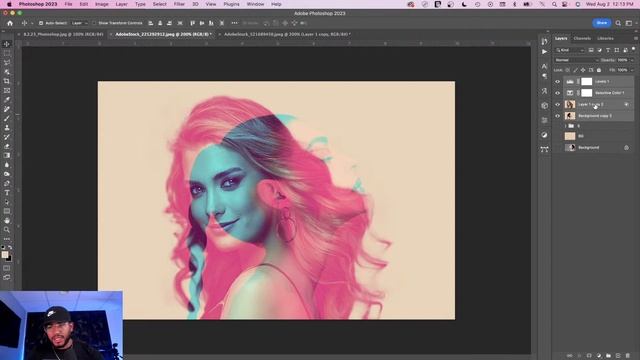Open the Filter menu

(x=179, y=4)
